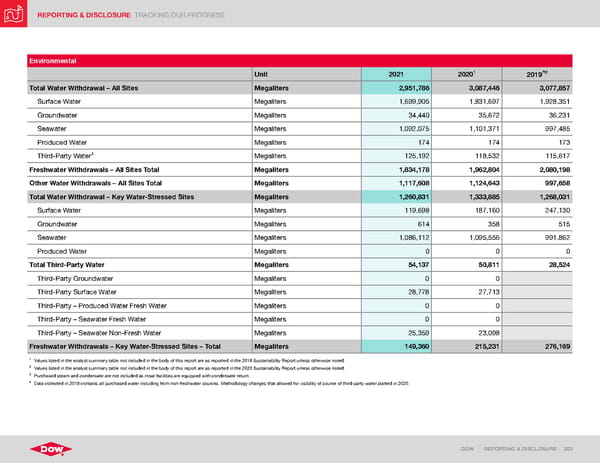Select the 3,087,446 value for 2020
Screen dimensions: 600x463
[x=484, y=88]
